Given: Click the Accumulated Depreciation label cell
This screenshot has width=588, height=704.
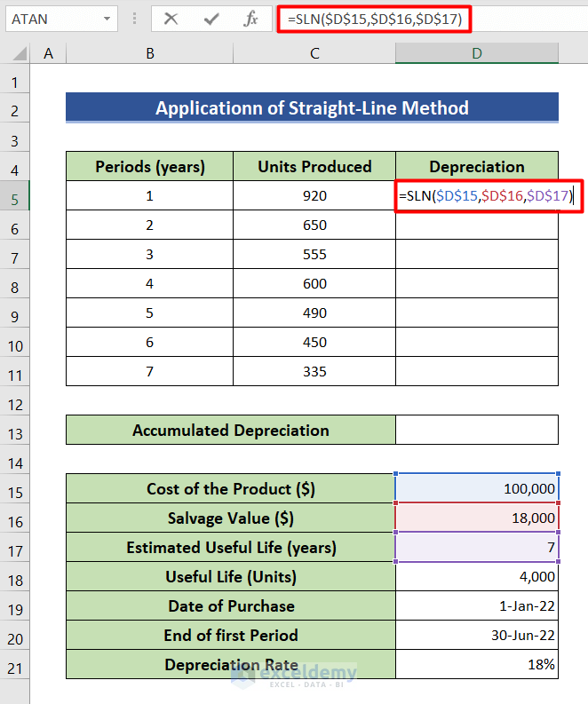Looking at the screenshot, I should point(231,430).
